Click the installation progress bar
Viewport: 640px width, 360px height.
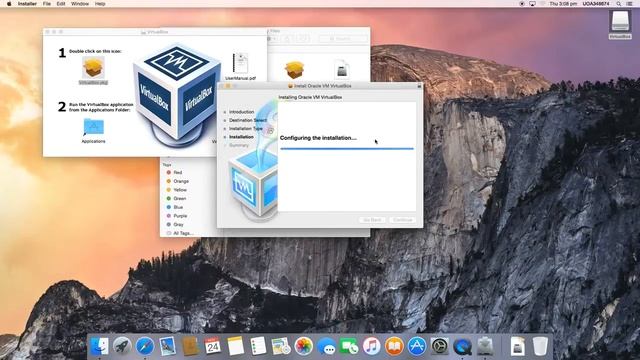click(347, 149)
